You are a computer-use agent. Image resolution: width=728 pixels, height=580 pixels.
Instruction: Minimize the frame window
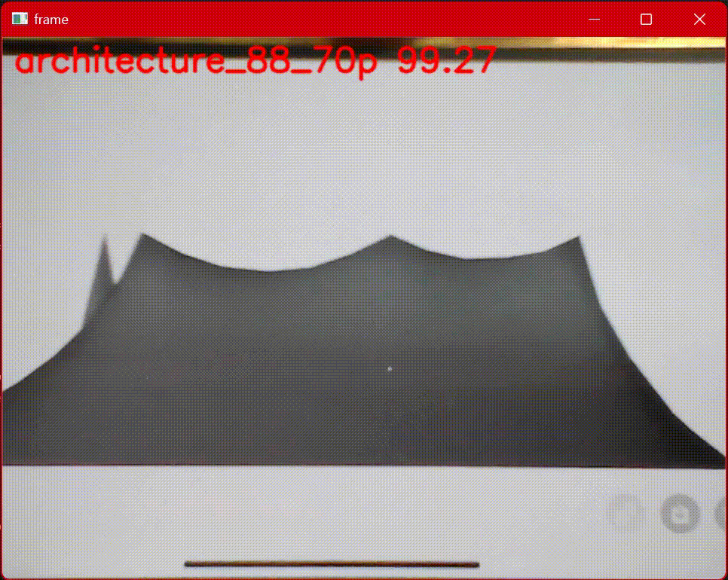(x=593, y=20)
